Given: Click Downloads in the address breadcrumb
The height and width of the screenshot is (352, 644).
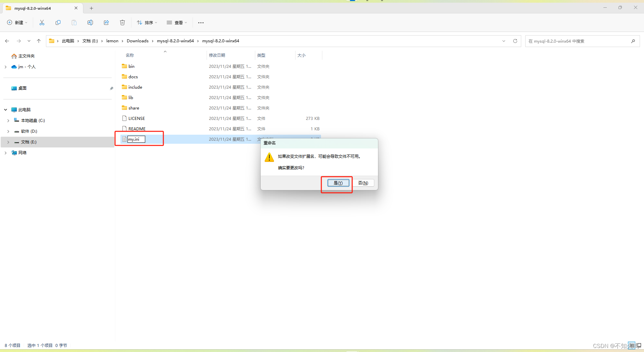Looking at the screenshot, I should [x=138, y=41].
